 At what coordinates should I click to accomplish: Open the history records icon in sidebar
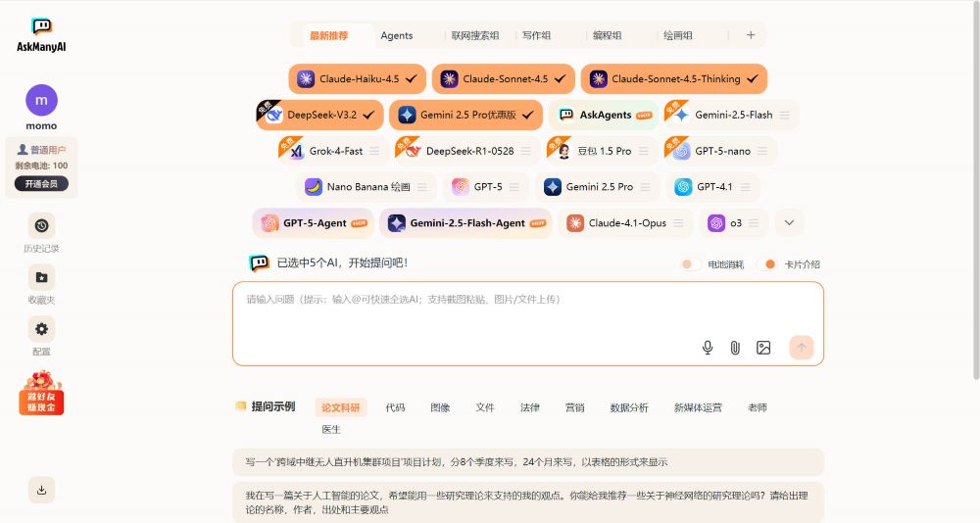pyautogui.click(x=41, y=225)
